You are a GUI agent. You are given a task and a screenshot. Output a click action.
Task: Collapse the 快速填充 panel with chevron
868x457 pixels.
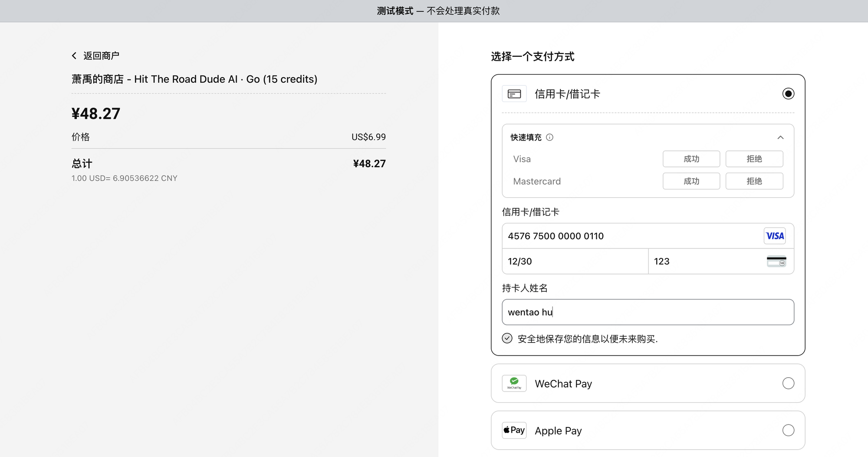point(780,137)
